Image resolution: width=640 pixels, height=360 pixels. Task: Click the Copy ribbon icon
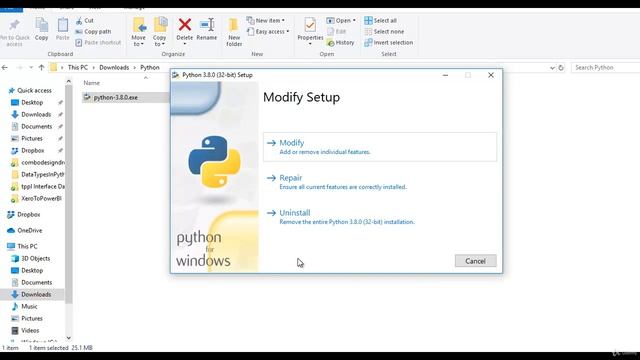[41, 25]
